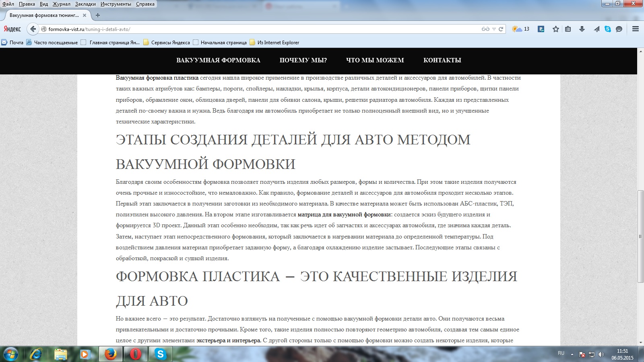Switch to Opera in taskbar
The image size is (644, 362).
click(136, 354)
